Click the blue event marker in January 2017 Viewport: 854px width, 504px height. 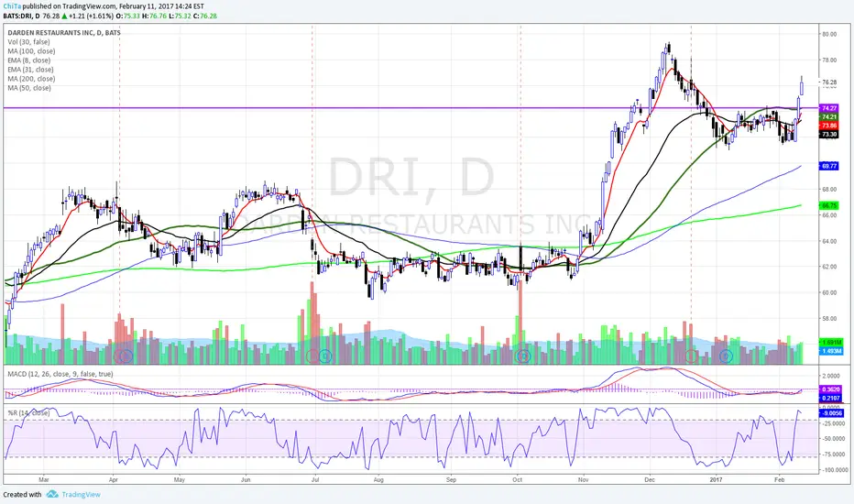[x=726, y=356]
